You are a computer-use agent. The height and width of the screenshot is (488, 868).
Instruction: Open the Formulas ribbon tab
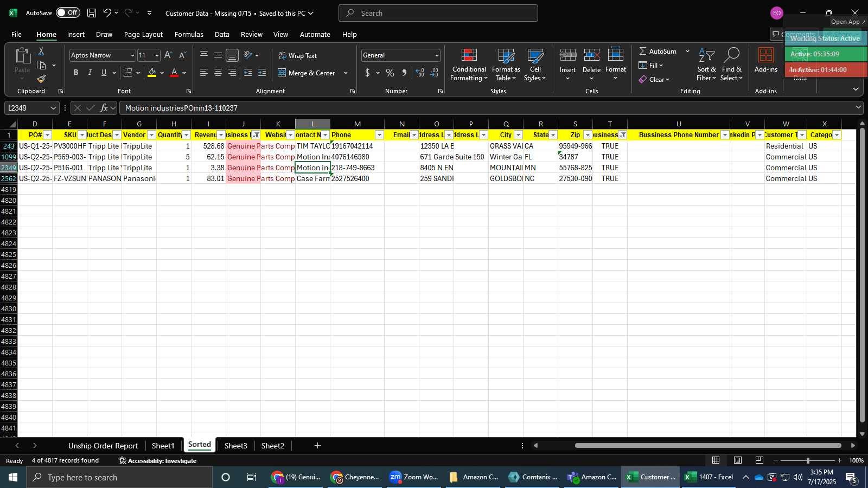click(x=189, y=34)
